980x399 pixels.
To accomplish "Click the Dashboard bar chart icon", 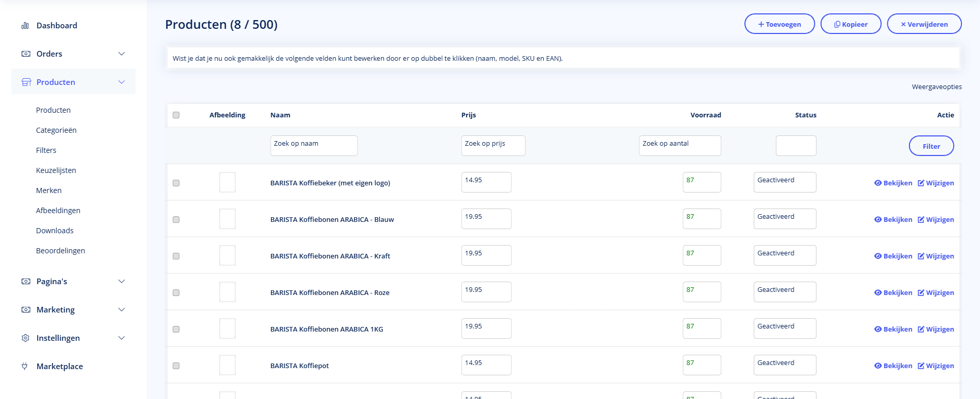I will click(x=25, y=26).
